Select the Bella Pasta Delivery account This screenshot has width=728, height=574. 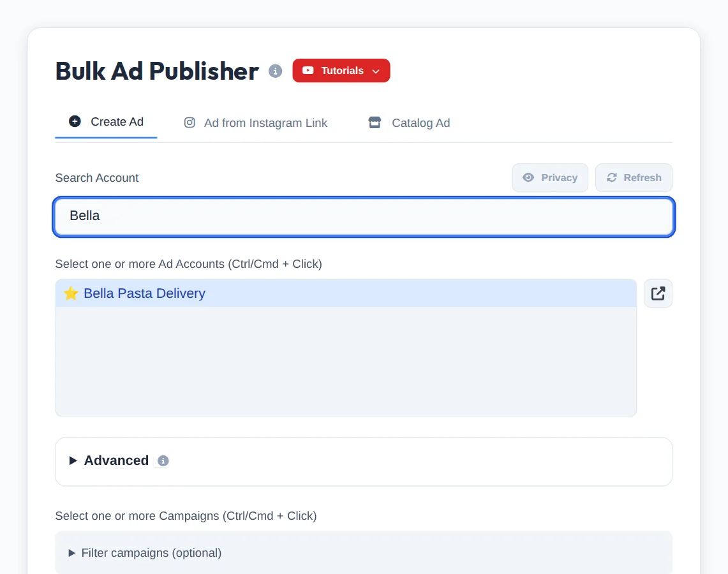[346, 293]
